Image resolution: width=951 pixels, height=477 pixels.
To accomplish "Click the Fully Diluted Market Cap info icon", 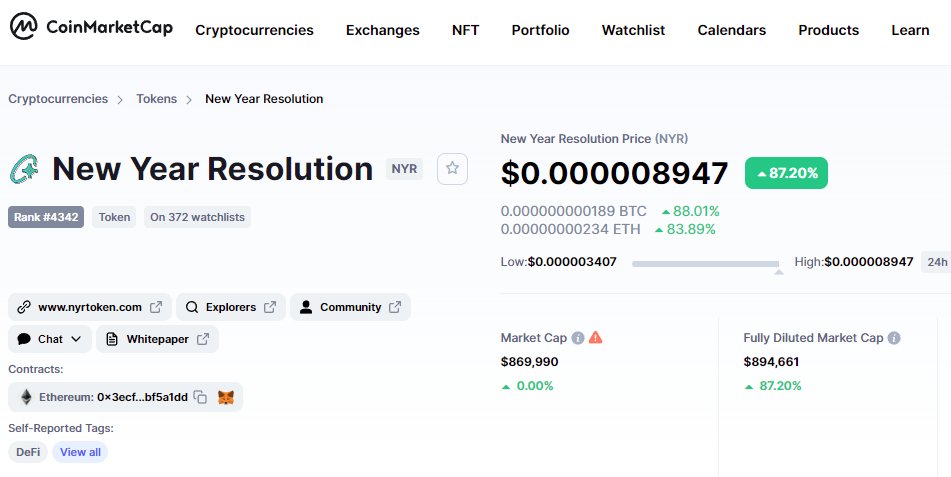I will coord(894,338).
